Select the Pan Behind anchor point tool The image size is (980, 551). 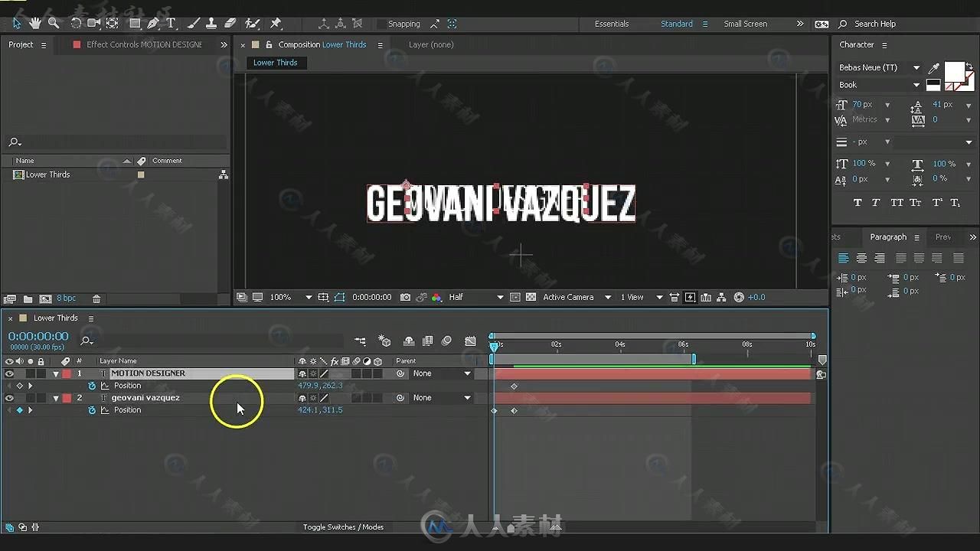[112, 24]
